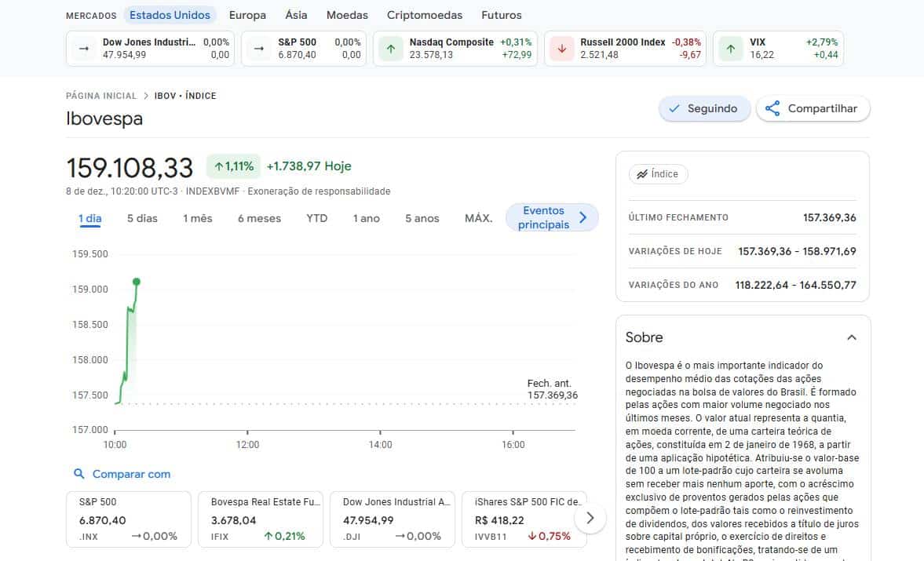Image resolution: width=924 pixels, height=561 pixels.
Task: Open Dow Jones Industrial market card
Action: point(150,49)
